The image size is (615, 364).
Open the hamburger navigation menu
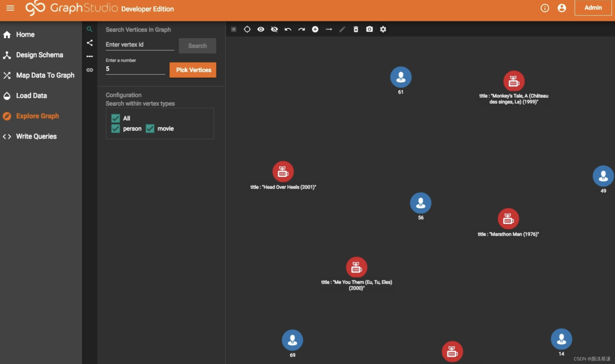pyautogui.click(x=10, y=8)
